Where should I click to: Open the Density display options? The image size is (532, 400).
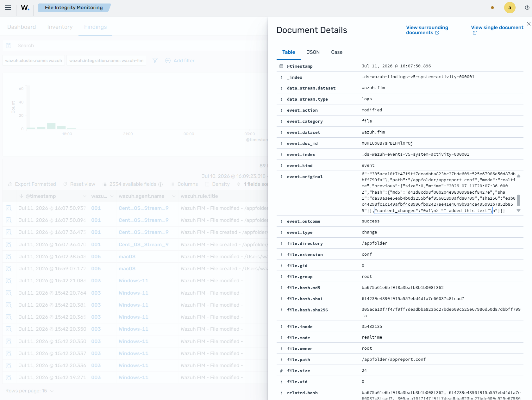click(x=217, y=184)
